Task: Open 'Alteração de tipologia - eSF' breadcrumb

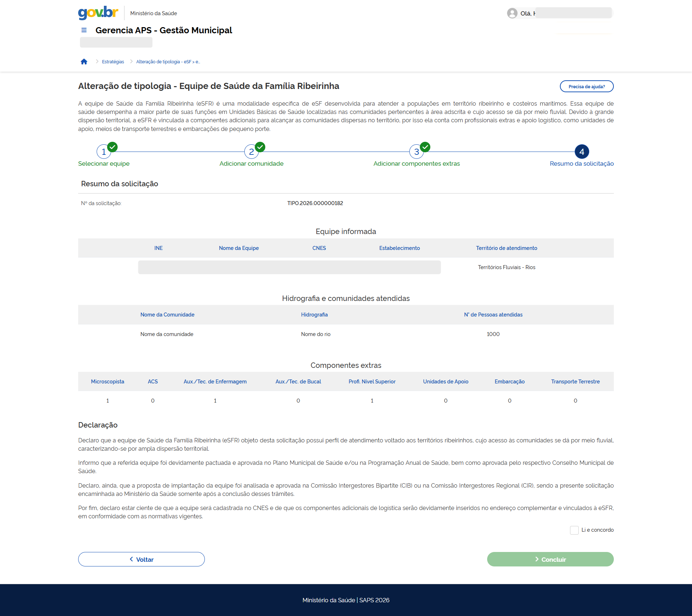Action: click(168, 62)
